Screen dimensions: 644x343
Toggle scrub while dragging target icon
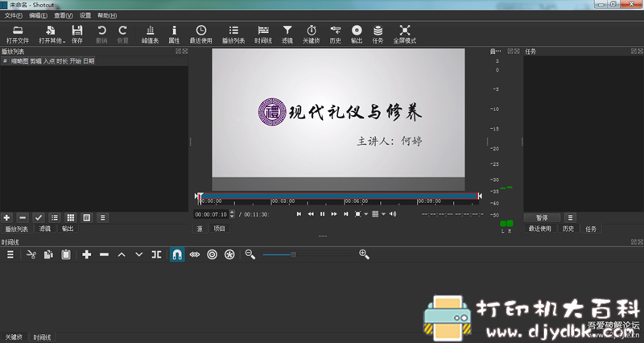pos(212,254)
